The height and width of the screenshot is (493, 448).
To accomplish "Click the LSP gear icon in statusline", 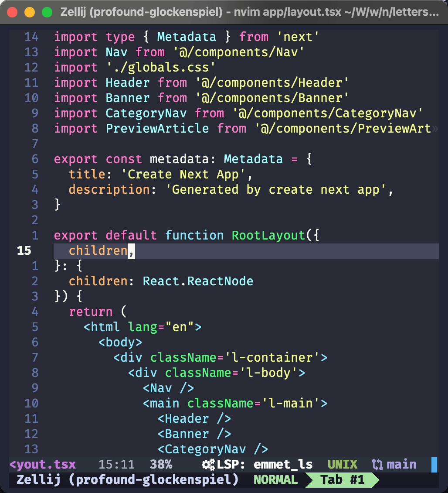I will click(208, 465).
